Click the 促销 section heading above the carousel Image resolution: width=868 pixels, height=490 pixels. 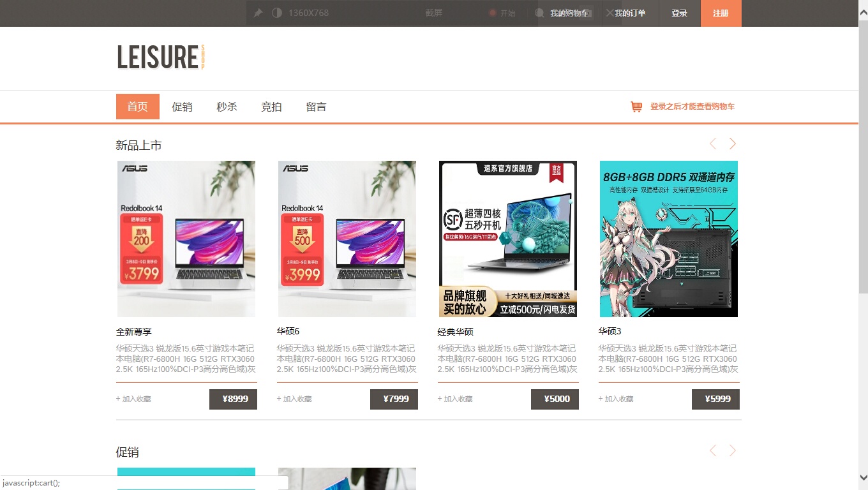tap(128, 452)
